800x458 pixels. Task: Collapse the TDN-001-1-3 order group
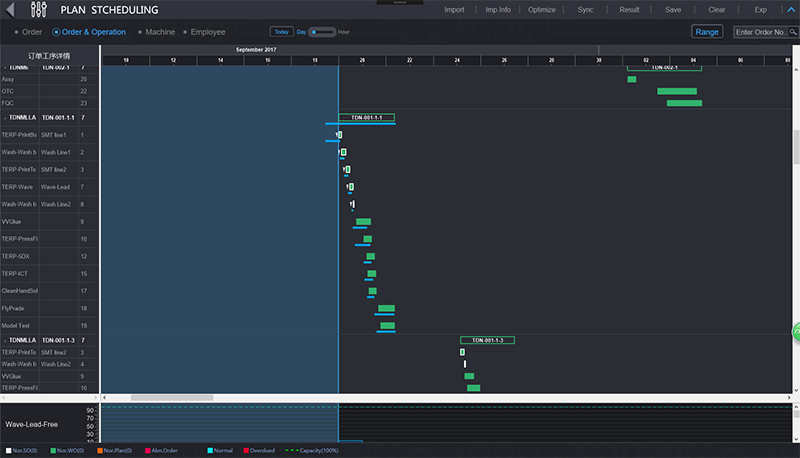point(5,341)
